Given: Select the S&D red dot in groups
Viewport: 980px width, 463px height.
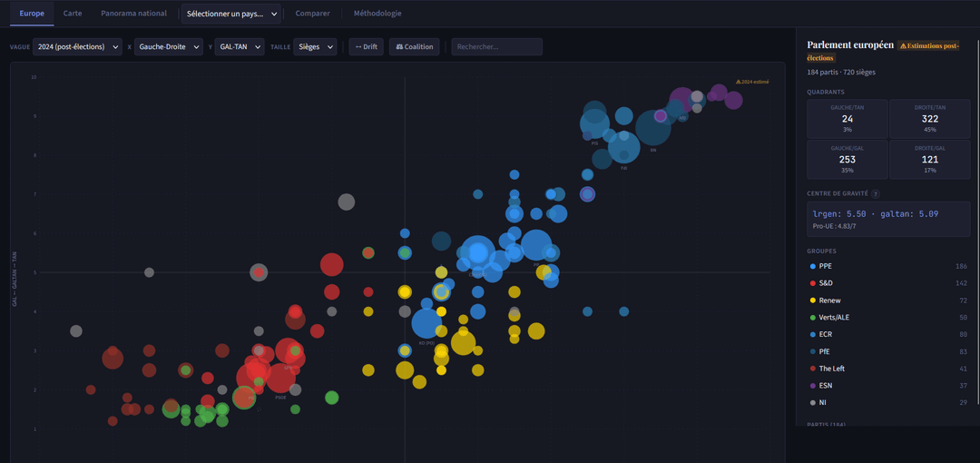Looking at the screenshot, I should (812, 283).
